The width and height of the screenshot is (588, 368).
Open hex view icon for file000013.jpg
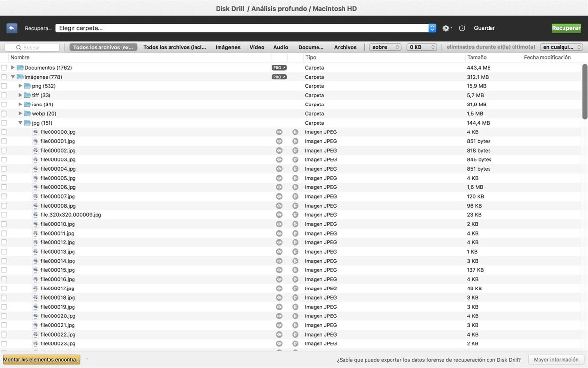click(x=295, y=252)
